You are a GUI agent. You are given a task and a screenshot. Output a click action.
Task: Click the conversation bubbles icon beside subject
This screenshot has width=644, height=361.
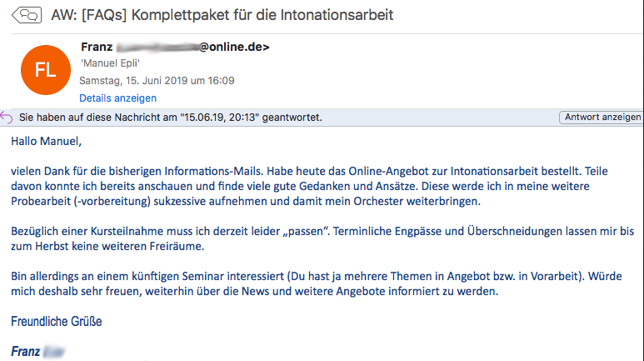pos(27,16)
